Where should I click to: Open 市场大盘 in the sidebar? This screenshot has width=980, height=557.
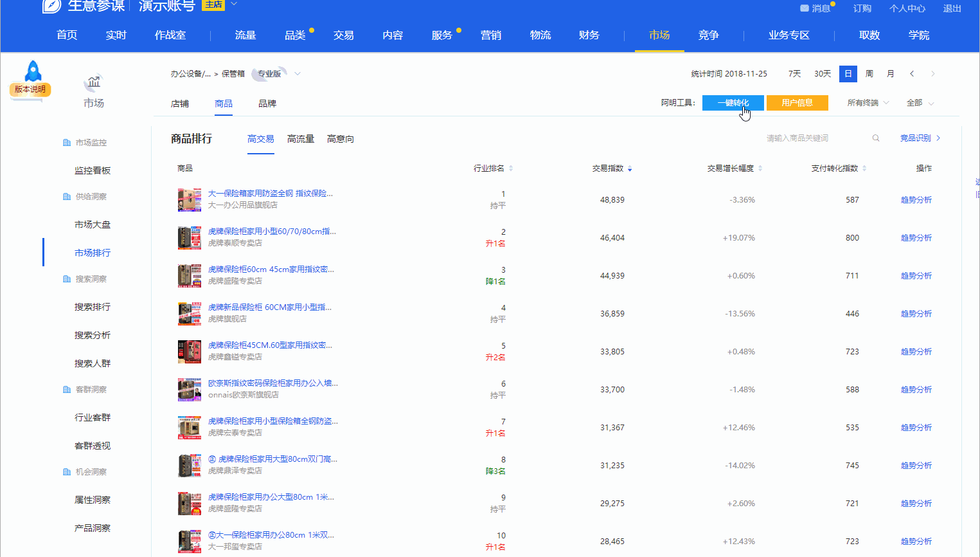click(93, 224)
